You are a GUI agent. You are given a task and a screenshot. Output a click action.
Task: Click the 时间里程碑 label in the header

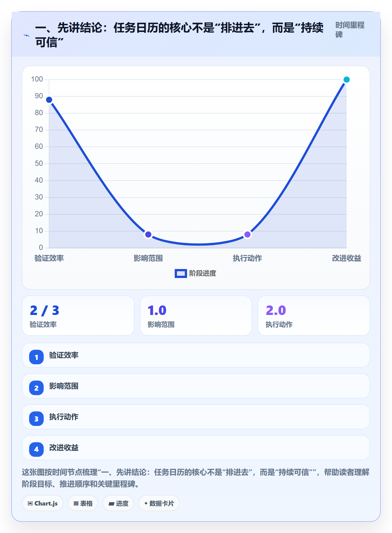(350, 30)
